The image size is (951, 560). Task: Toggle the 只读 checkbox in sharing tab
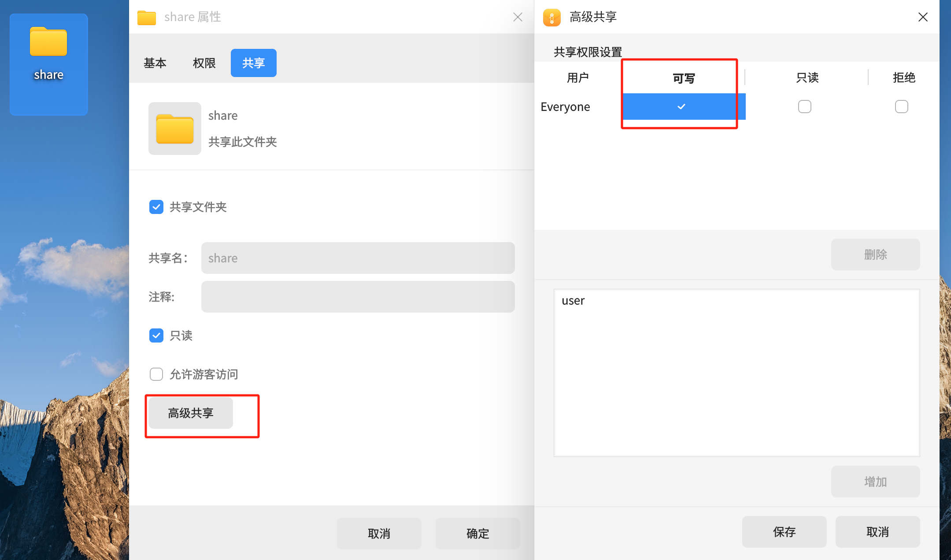pos(156,335)
